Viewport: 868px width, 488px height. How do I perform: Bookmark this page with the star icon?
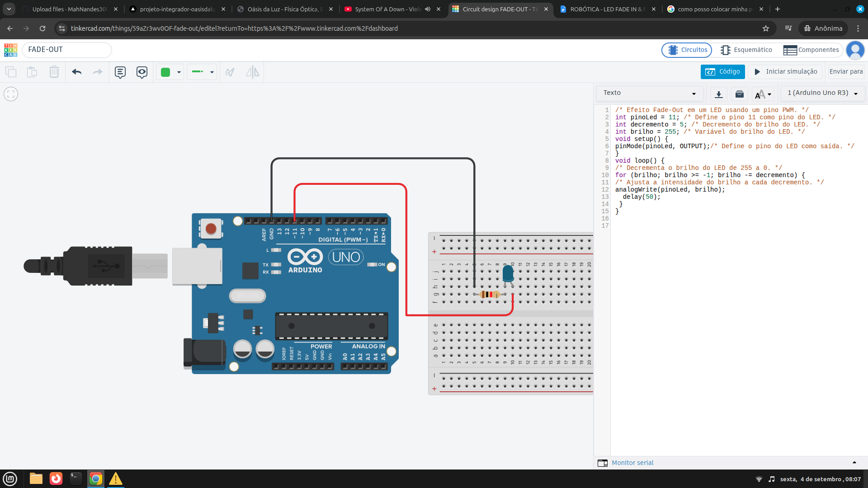[766, 28]
